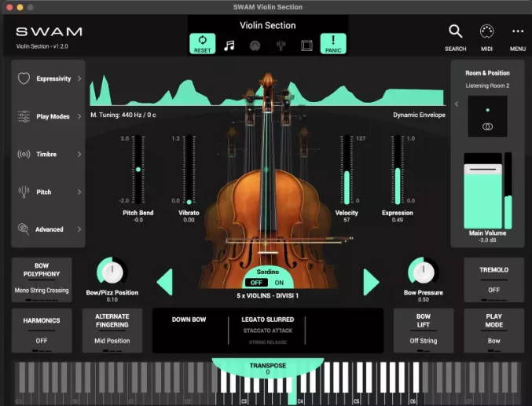Select previous instrument with left arrow
Image resolution: width=532 pixels, height=406 pixels.
click(165, 282)
